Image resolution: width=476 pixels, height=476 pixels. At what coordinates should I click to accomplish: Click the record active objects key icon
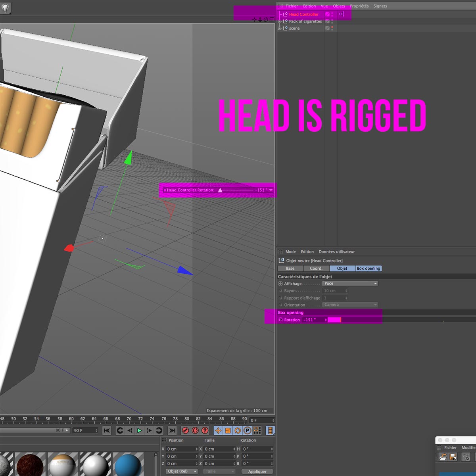tap(185, 430)
